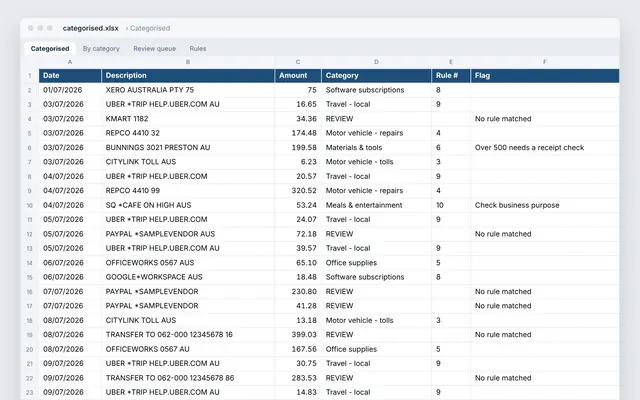This screenshot has height=400, width=640.
Task: Select the KMART 1182 description cell
Action: pos(188,119)
